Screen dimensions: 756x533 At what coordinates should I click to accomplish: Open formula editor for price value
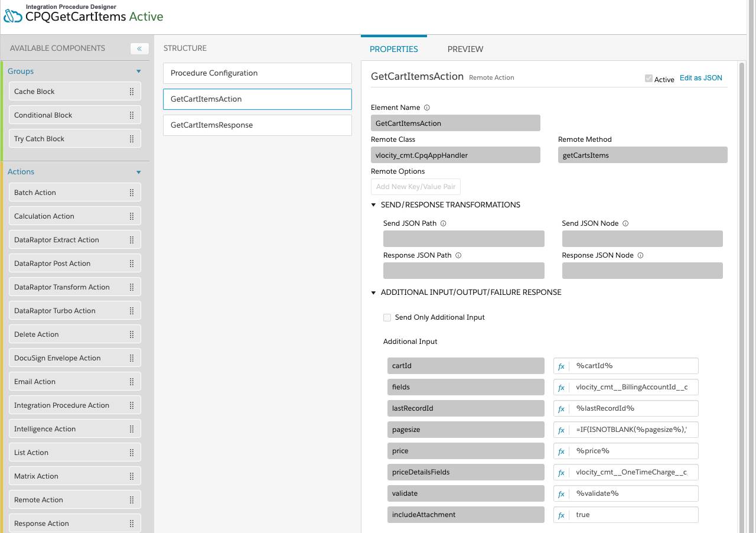(x=562, y=451)
